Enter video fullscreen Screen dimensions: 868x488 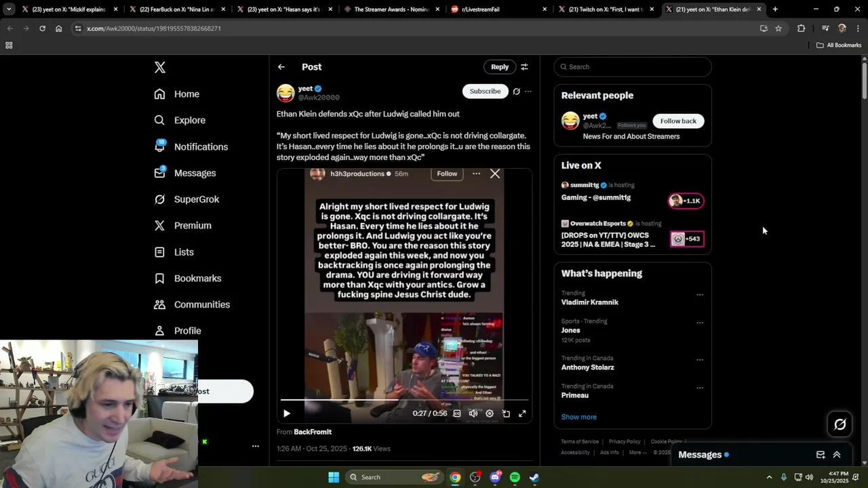pos(522,413)
